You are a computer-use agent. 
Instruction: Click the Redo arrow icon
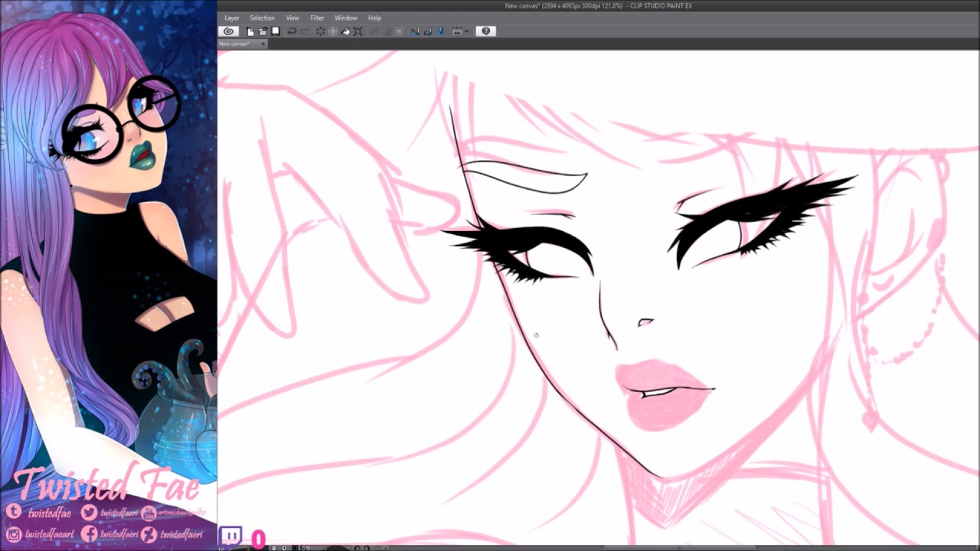[x=304, y=31]
